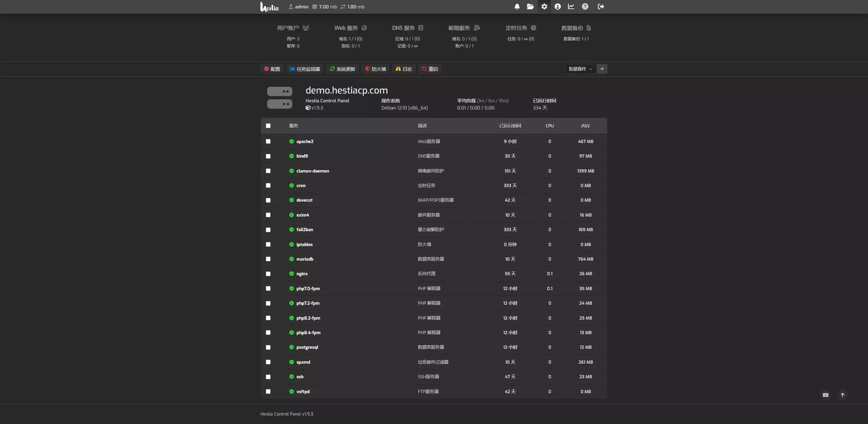The height and width of the screenshot is (424, 868).
Task: Click the server stack icon
Action: [280, 98]
